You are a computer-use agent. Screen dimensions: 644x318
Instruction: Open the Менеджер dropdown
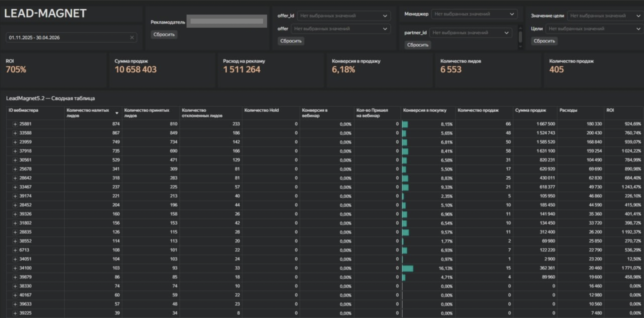pyautogui.click(x=474, y=14)
